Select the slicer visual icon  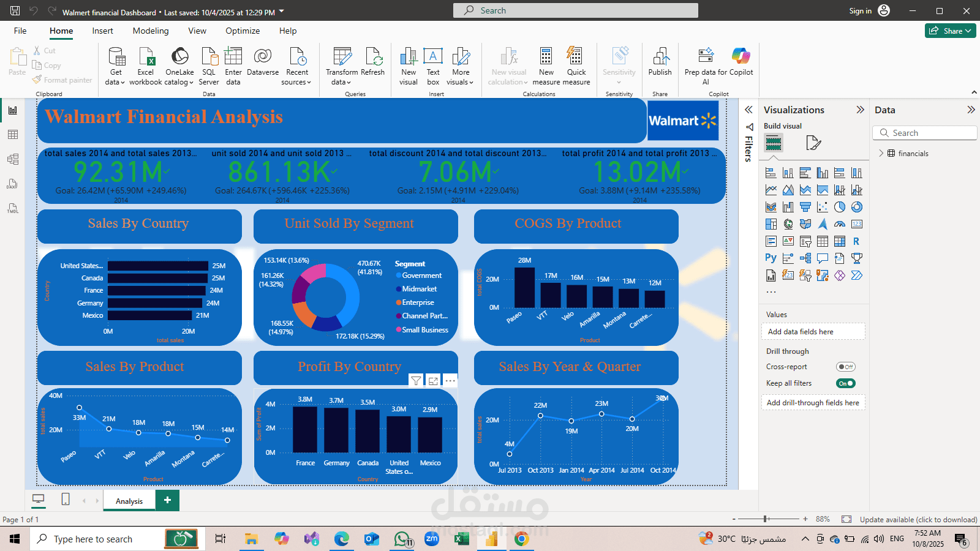coord(805,241)
